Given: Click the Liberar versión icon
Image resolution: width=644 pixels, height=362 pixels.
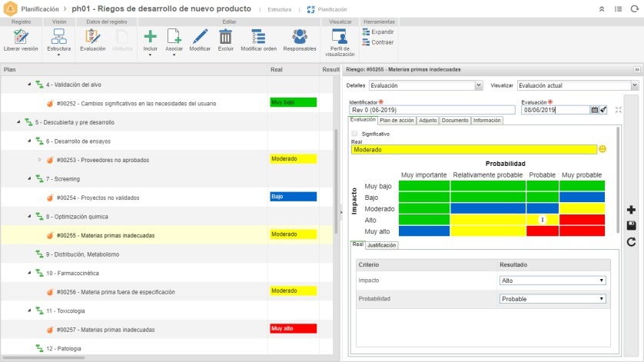Looking at the screenshot, I should pos(21,37).
